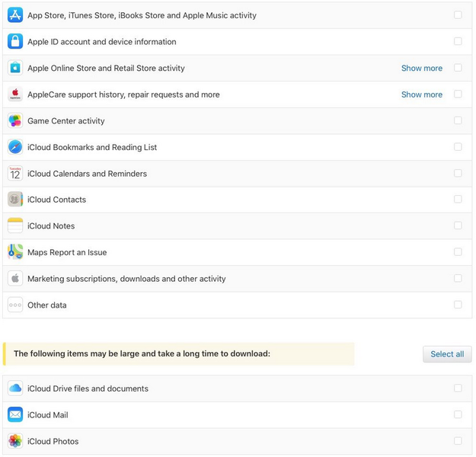
Task: Click the iCloud Drive cloud icon
Action: tap(15, 388)
